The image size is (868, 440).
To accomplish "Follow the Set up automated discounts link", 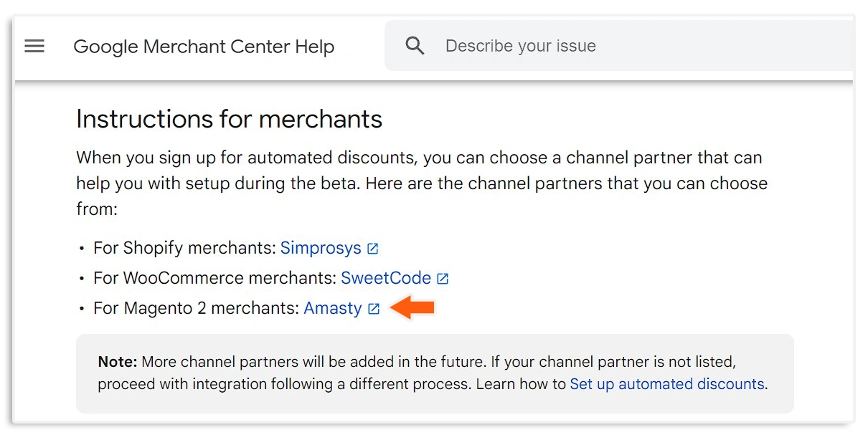I will (666, 384).
